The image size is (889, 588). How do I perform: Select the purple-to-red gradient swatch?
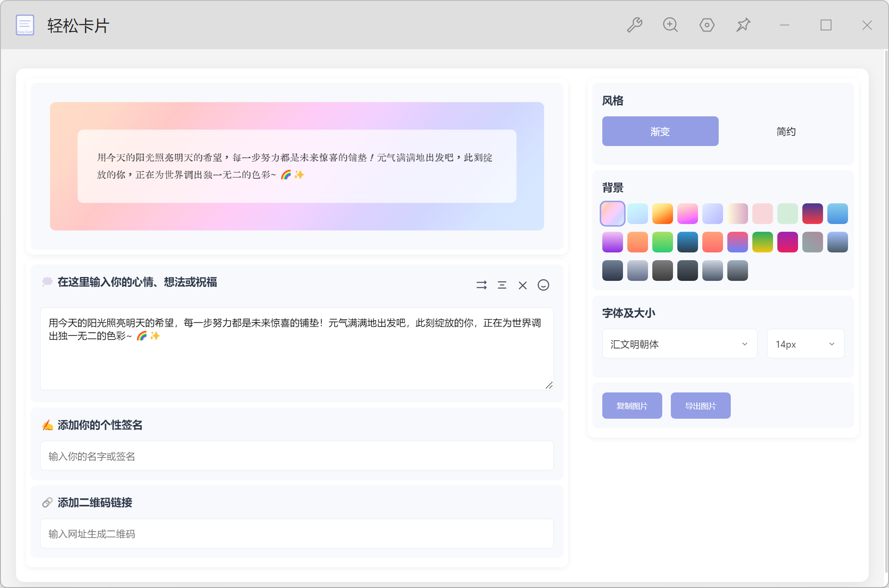[x=813, y=214]
